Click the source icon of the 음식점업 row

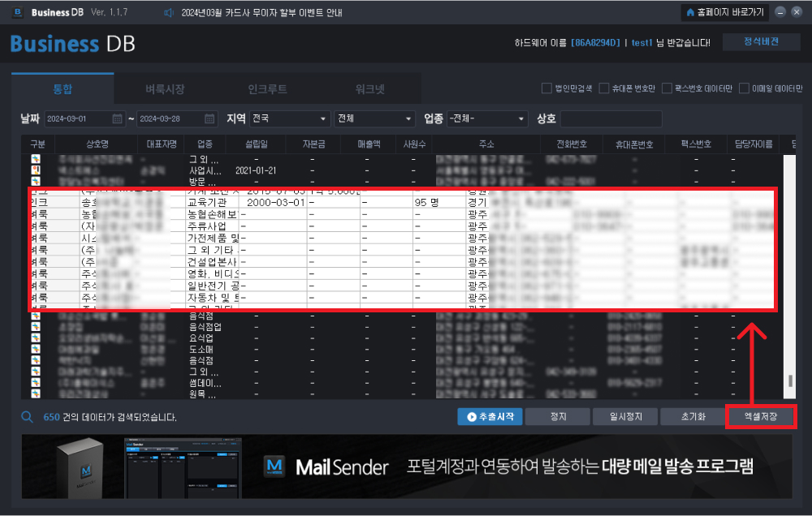tap(36, 327)
